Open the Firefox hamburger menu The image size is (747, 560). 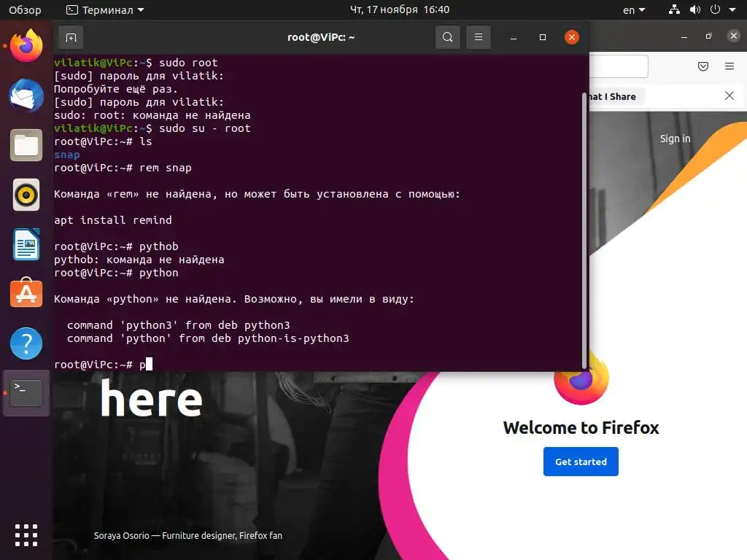coord(729,66)
